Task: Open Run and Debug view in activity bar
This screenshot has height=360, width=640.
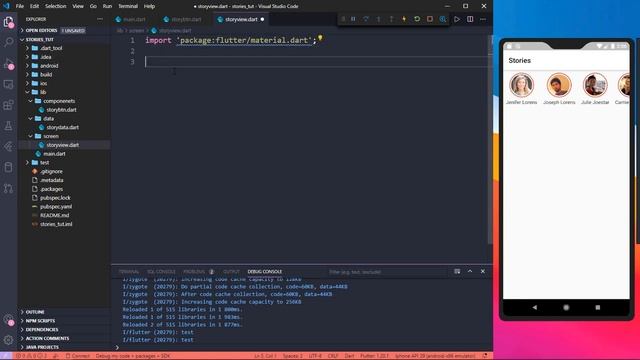Action: (9, 64)
